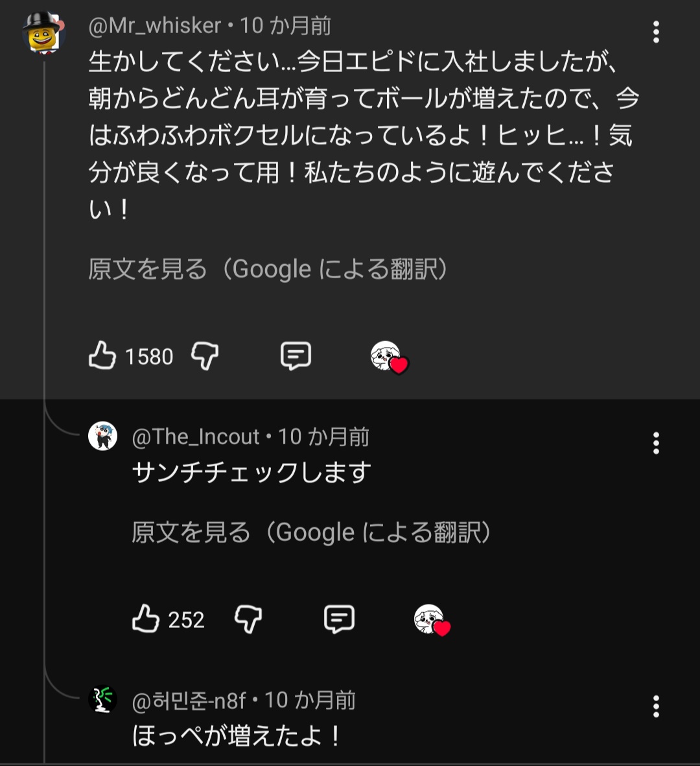This screenshot has height=766, width=700.
Task: Tap creator heart badge on @The_Incout reply
Action: click(x=432, y=620)
